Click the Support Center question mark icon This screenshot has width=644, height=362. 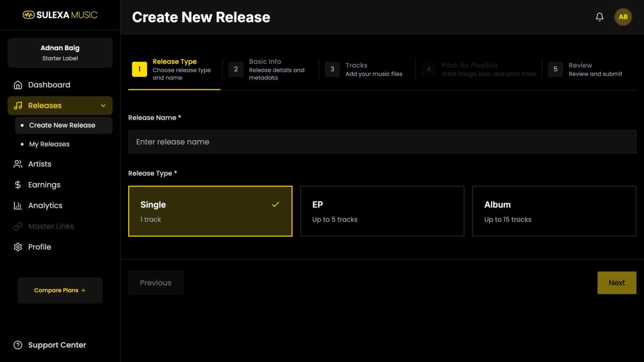pos(18,345)
